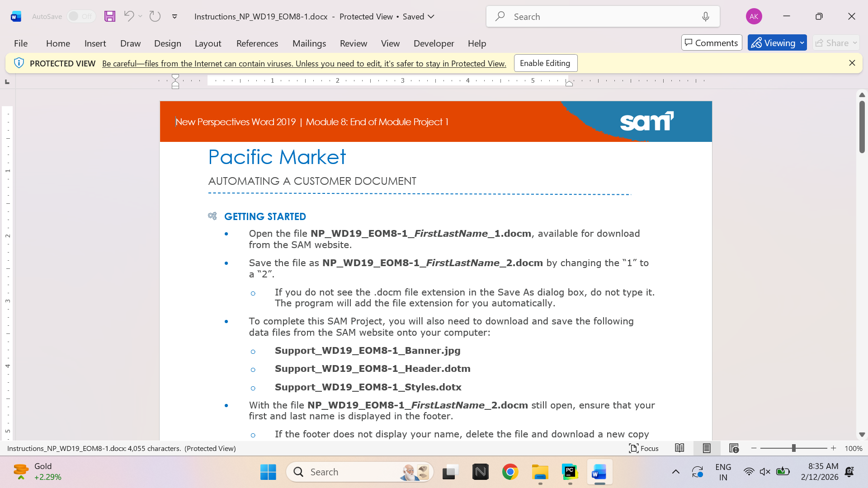Click the Undo arrow icon
868x488 pixels.
click(x=129, y=16)
